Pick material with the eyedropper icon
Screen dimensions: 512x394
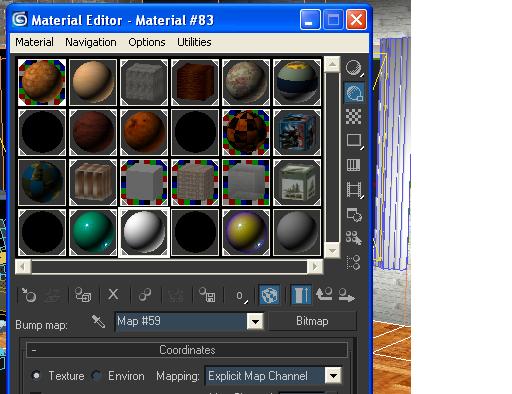point(98,321)
